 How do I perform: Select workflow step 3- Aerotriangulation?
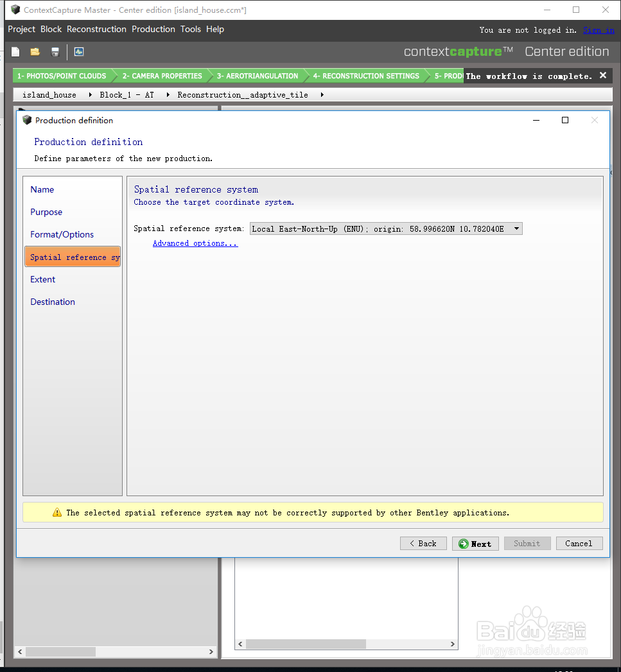coord(258,76)
